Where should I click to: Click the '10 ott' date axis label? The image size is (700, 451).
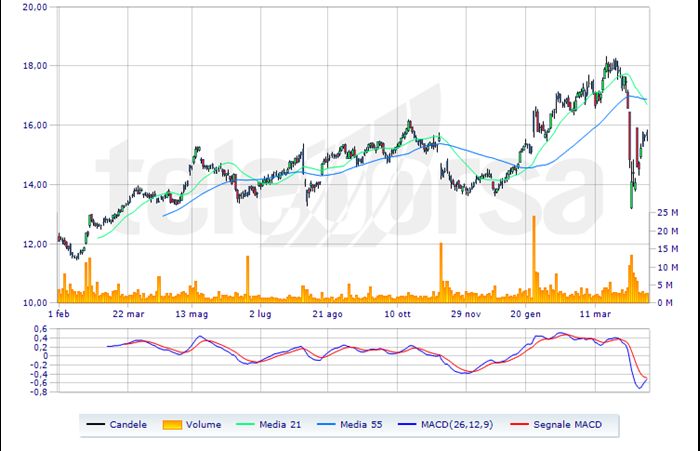coord(398,313)
